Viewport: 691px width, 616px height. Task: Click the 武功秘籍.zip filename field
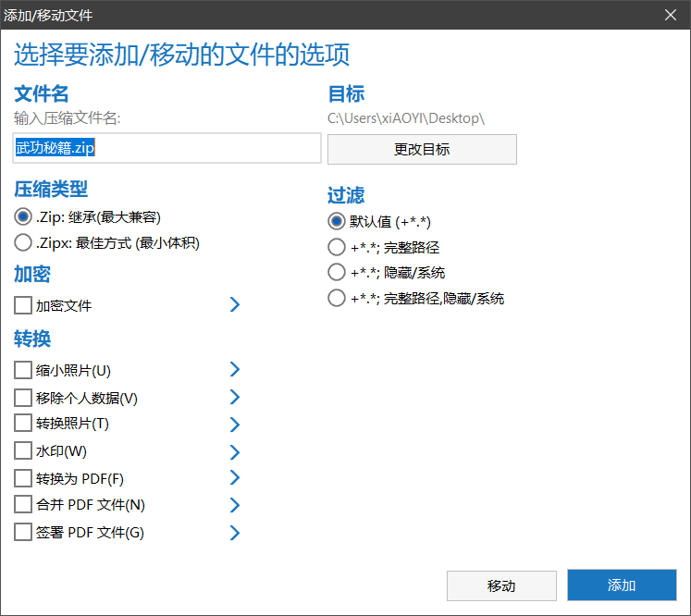[167, 148]
